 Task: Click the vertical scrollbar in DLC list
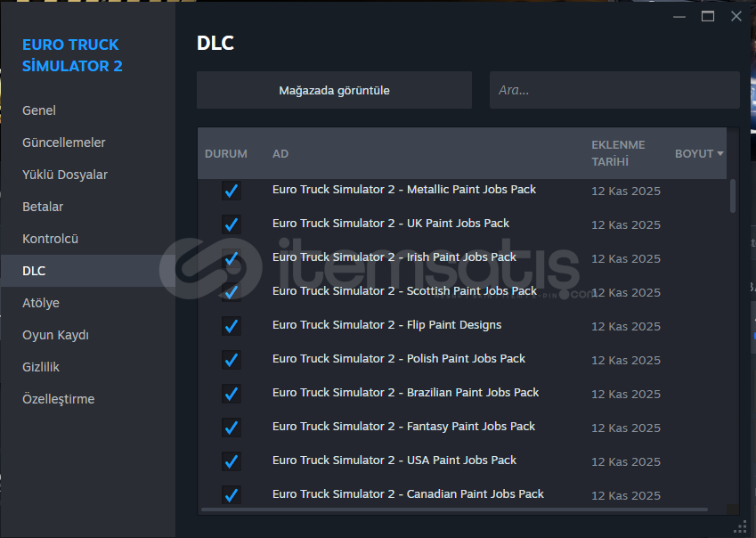coord(733,196)
